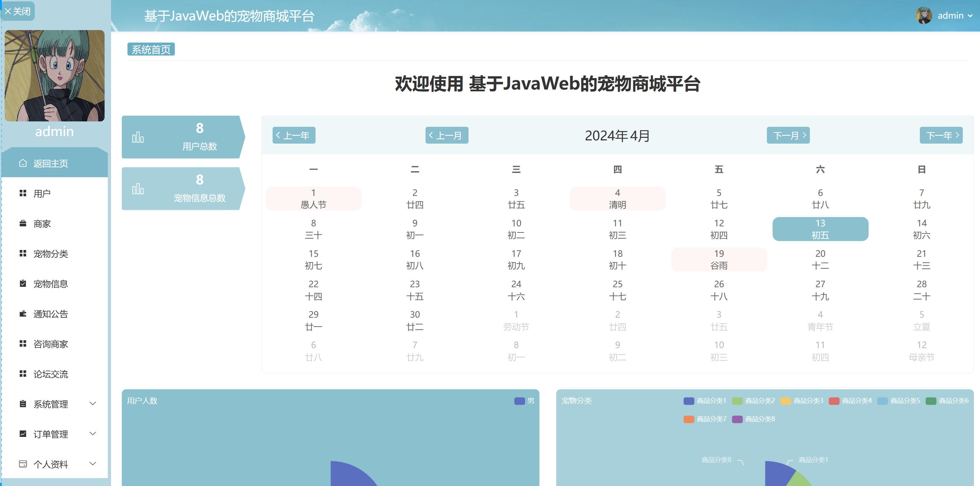Expand the 个人资料 submenu arrow
This screenshot has width=980, height=486.
click(x=92, y=463)
